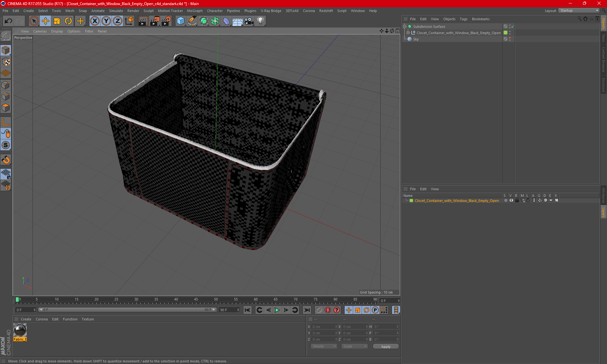Switch to Model mode

[x=6, y=51]
